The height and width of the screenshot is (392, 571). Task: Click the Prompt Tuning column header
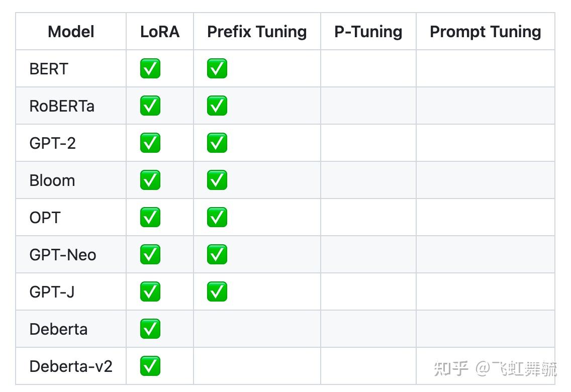point(485,32)
